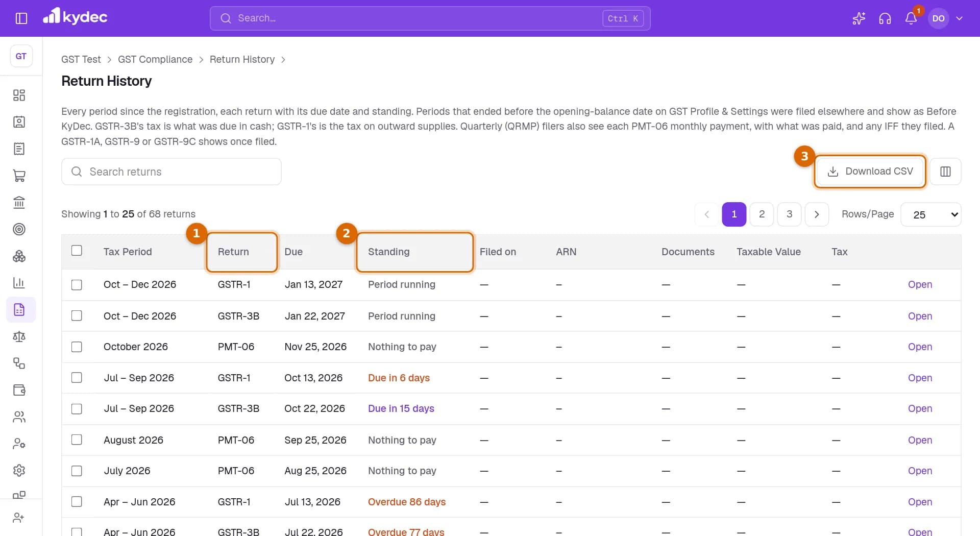This screenshot has height=536, width=980.
Task: Open the receipt icon in sidebar
Action: (x=19, y=149)
